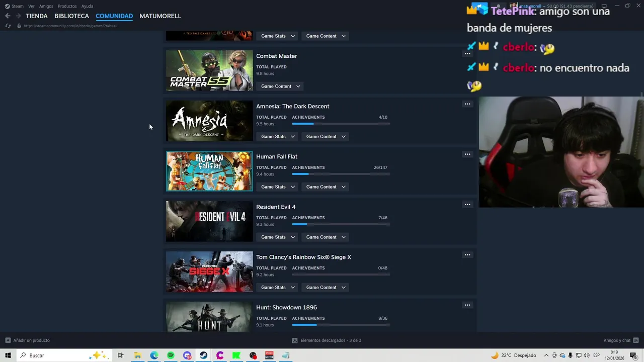Viewport: 644px width, 362px height.
Task: Open the Hunt: Showdown 1896 title link
Action: 286,307
